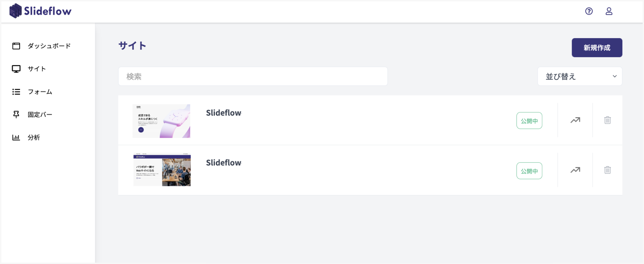The height and width of the screenshot is (264, 644).
Task: Open the second Slideflow site title link
Action: click(223, 163)
